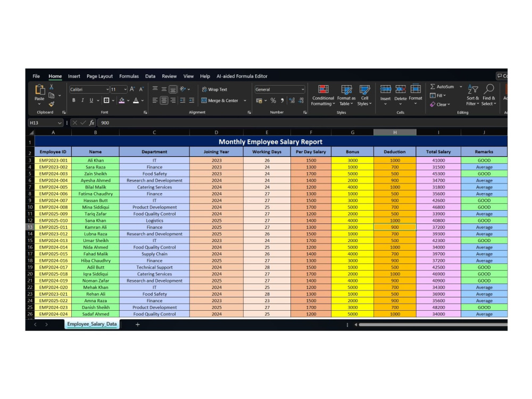Viewport: 532px width, 399px height.
Task: Toggle Bottom Align
Action: tap(173, 89)
